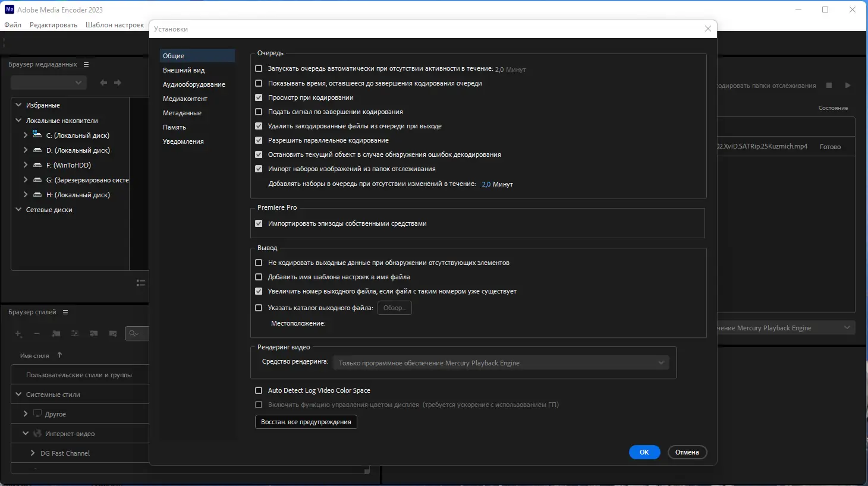Create a new preset group folder
Viewport: 868px width, 486px height.
(x=56, y=334)
